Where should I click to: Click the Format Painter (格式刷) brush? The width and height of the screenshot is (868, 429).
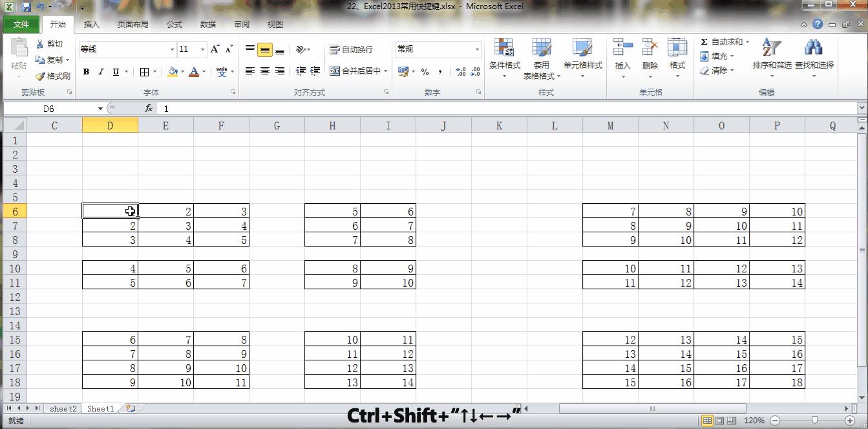[x=40, y=76]
